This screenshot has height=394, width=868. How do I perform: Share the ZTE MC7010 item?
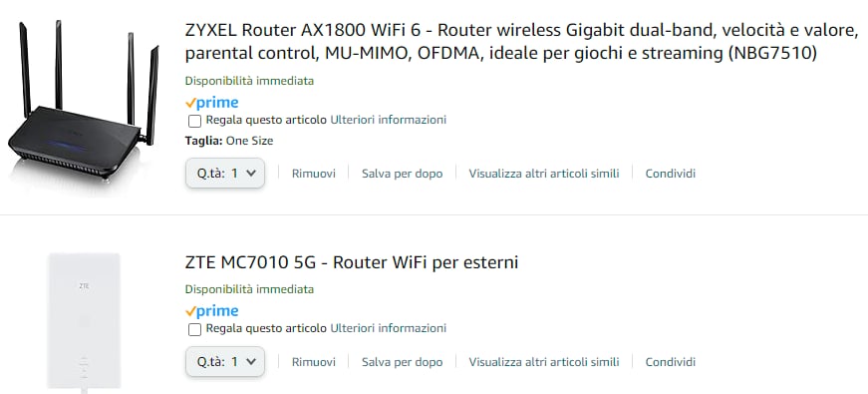coord(671,362)
